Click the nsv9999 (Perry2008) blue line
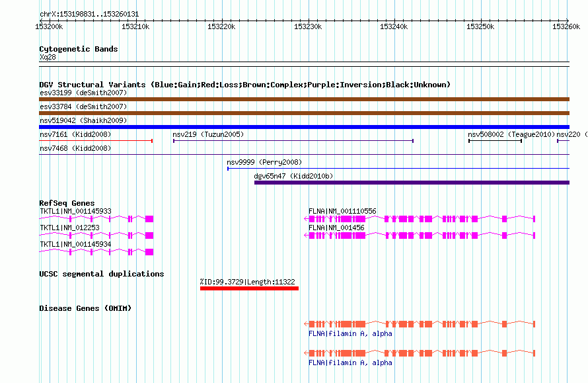 [398, 169]
